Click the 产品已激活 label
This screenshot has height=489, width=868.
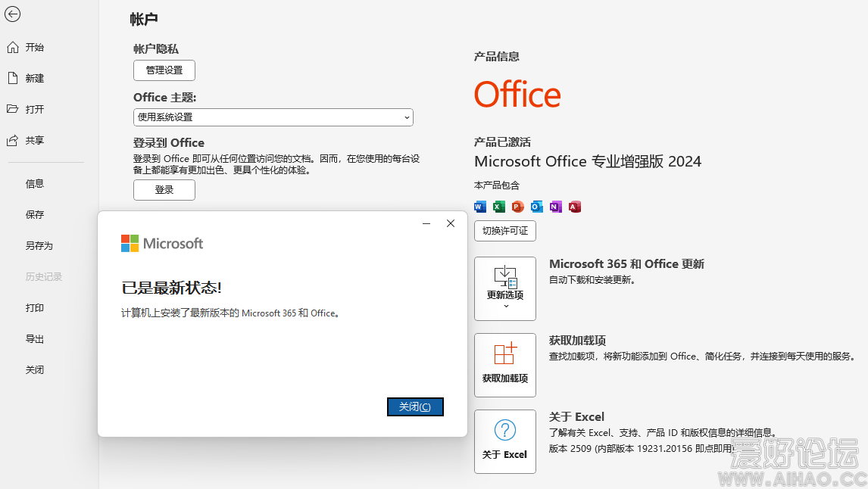[502, 142]
